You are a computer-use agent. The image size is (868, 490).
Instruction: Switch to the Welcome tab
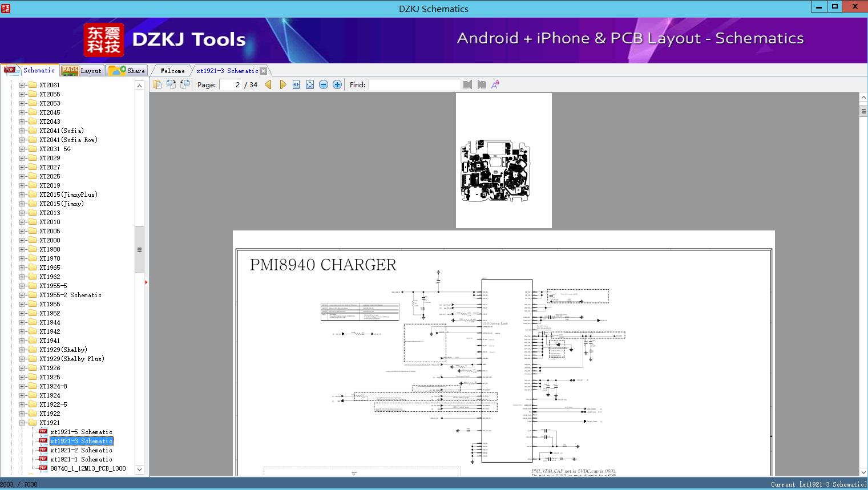click(x=172, y=71)
